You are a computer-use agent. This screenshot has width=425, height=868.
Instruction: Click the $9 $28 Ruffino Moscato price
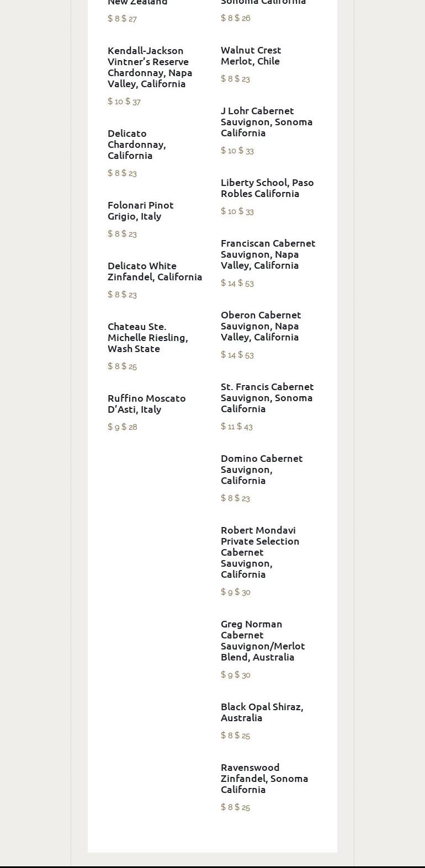click(x=122, y=427)
